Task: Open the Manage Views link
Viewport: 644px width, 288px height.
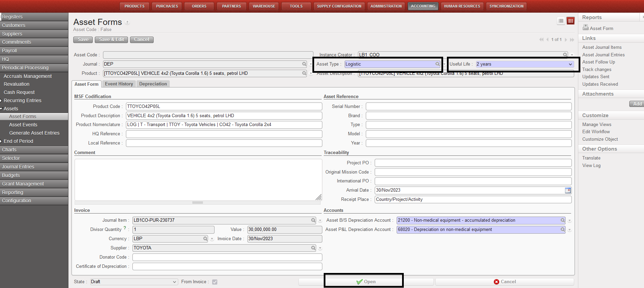Action: tap(597, 125)
